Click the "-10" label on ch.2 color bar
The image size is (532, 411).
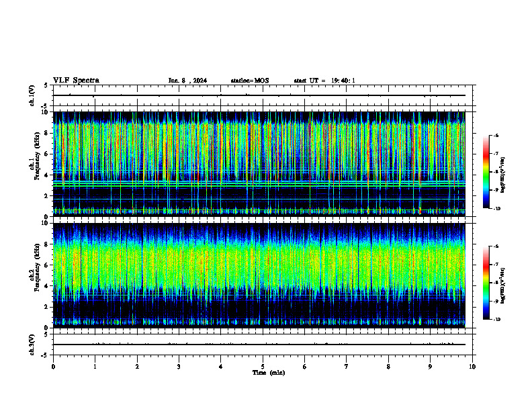click(x=496, y=320)
